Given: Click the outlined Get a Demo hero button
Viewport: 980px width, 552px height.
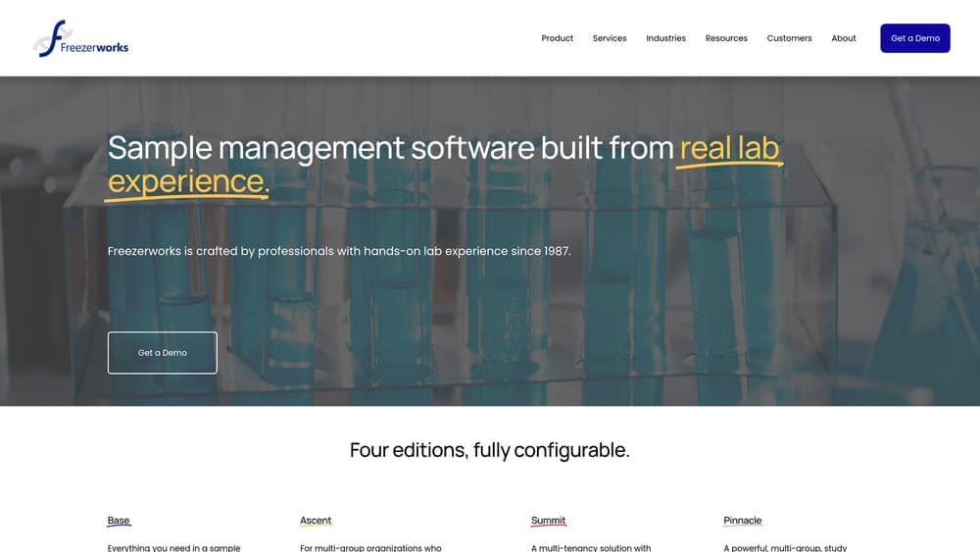Looking at the screenshot, I should pyautogui.click(x=163, y=353).
